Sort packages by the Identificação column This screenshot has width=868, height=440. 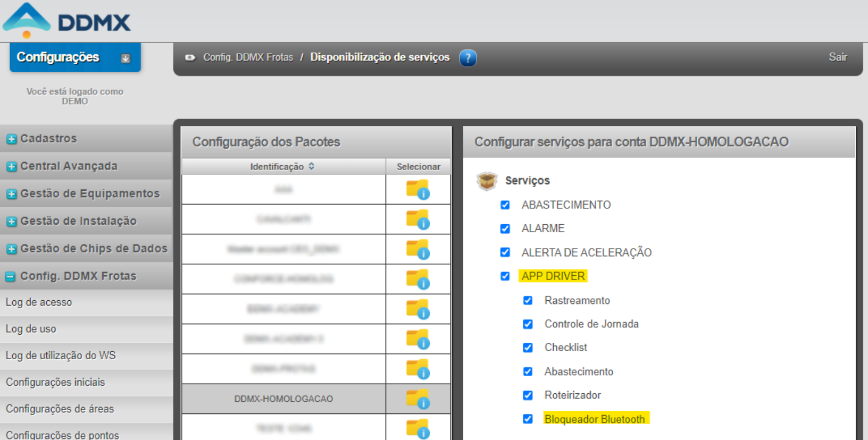click(x=283, y=166)
